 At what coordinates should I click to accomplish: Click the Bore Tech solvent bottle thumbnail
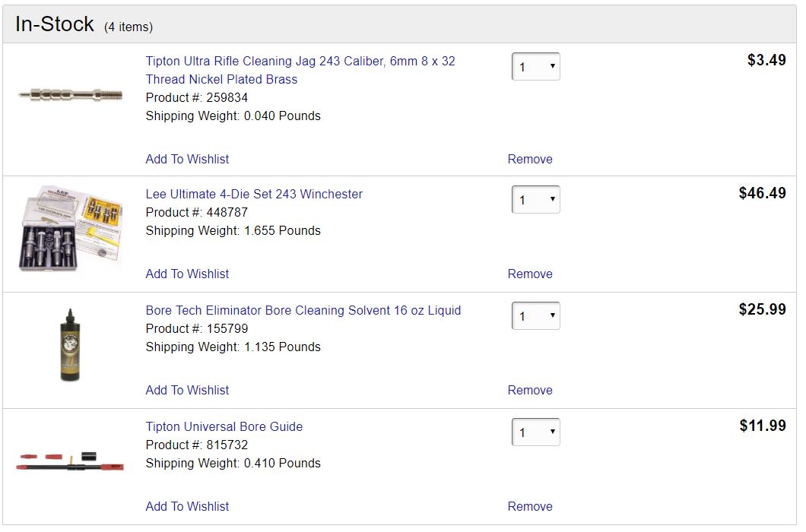(70, 345)
